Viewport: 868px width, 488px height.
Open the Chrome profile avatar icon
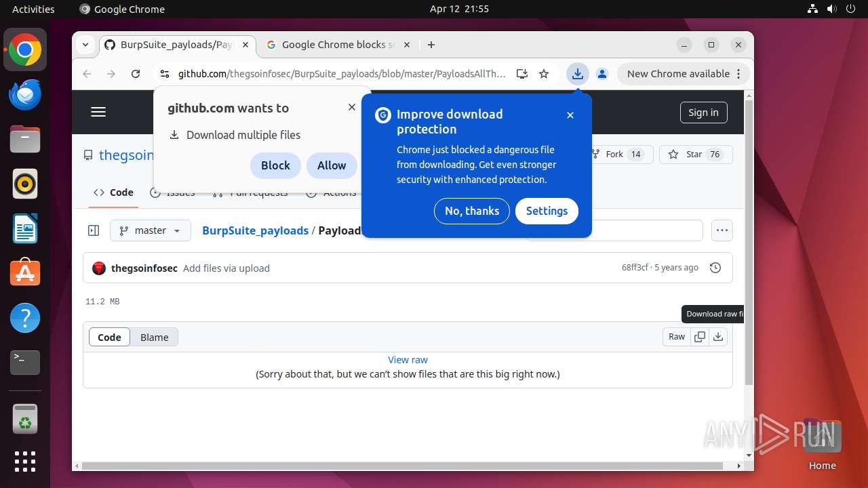coord(601,74)
